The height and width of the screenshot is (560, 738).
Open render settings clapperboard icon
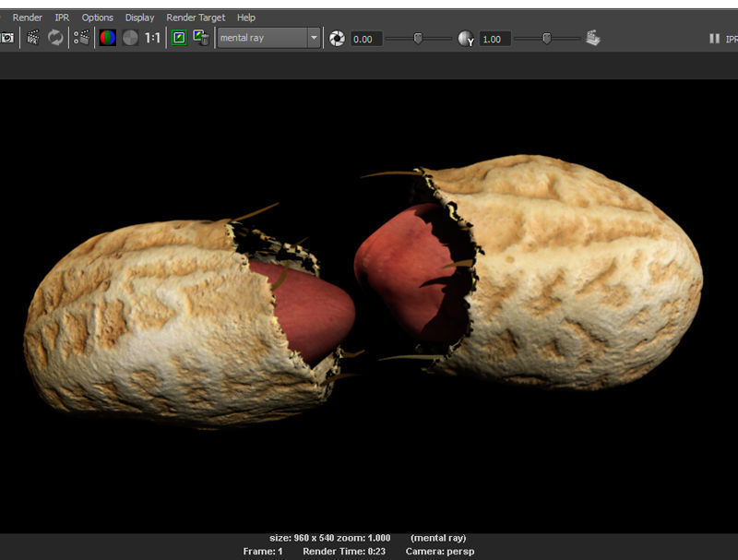click(x=82, y=38)
